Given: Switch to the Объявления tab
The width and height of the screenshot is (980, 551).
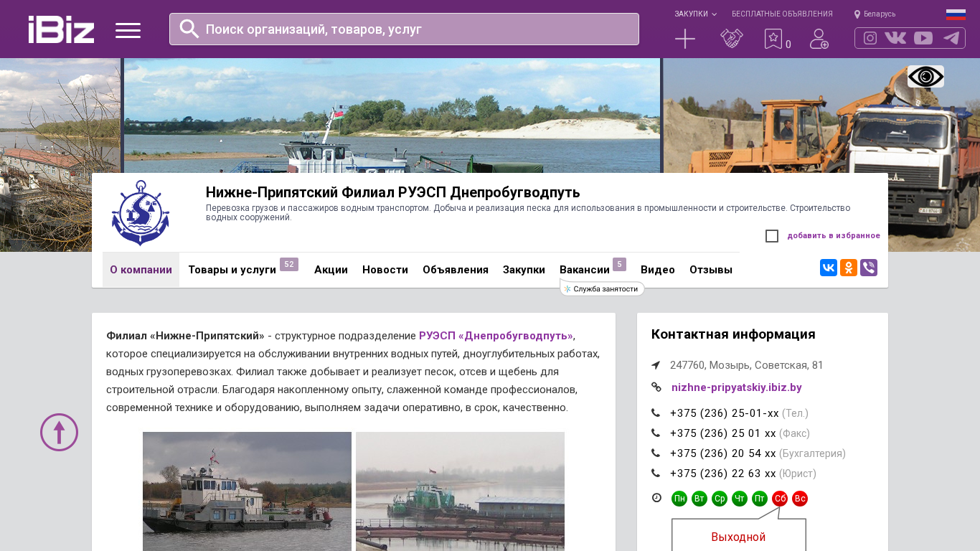Looking at the screenshot, I should pos(456,270).
